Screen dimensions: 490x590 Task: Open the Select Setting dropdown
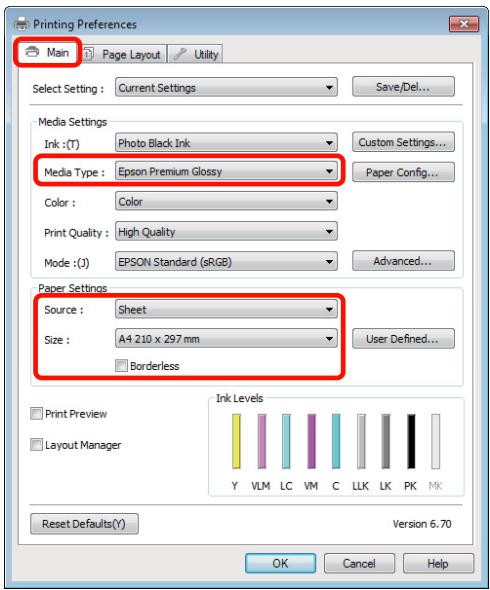[x=226, y=88]
